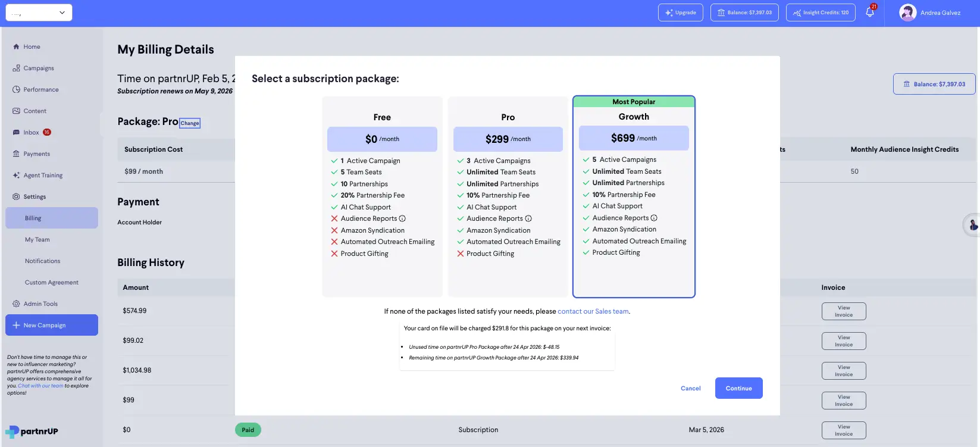View invoice for the $574.99 row
Screen dimensions: 980x447
(844, 311)
